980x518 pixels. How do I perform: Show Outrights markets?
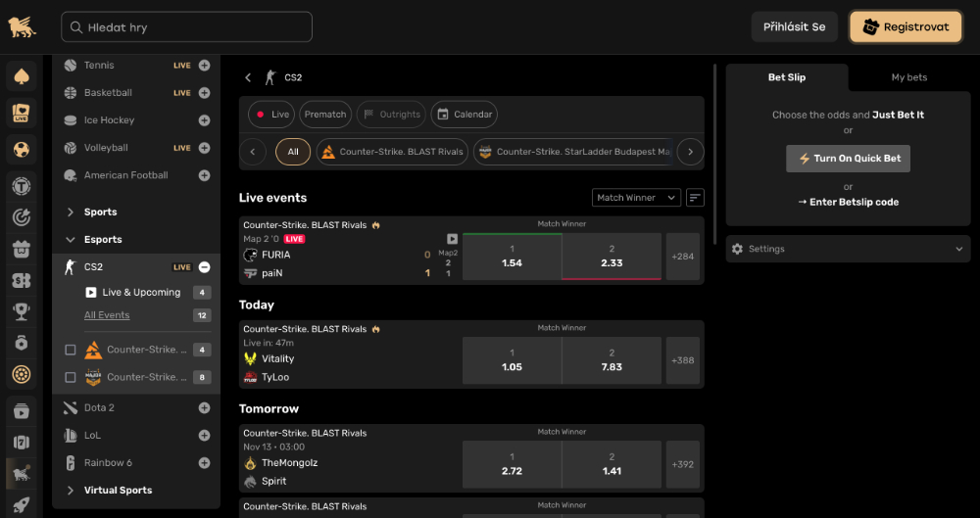tap(391, 115)
